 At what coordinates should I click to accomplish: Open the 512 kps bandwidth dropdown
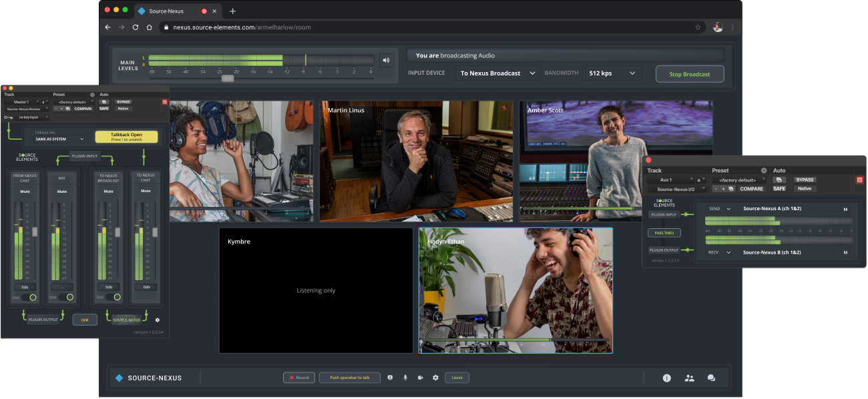pyautogui.click(x=612, y=73)
